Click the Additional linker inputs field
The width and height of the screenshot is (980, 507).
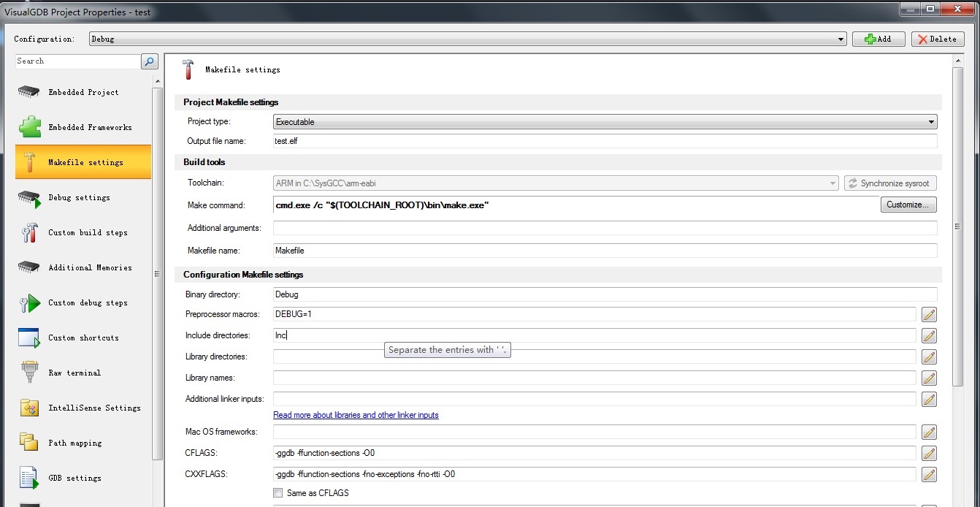point(594,399)
